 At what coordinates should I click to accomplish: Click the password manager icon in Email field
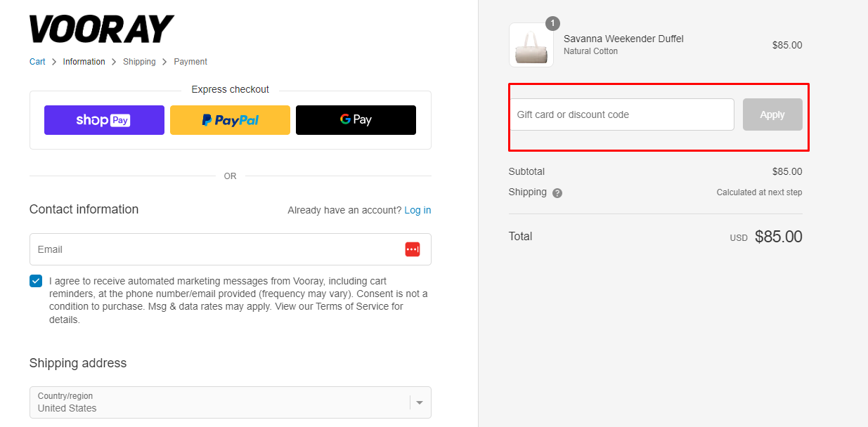pos(413,249)
